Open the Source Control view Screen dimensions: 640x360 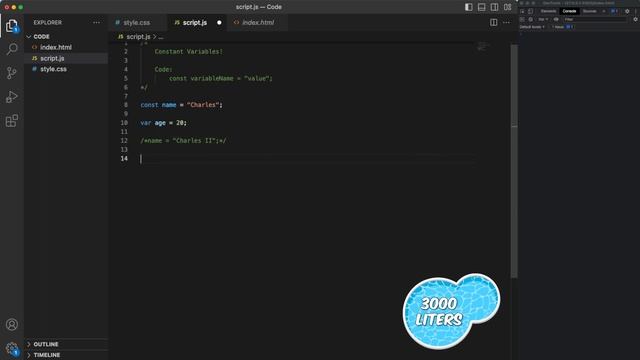click(x=12, y=73)
